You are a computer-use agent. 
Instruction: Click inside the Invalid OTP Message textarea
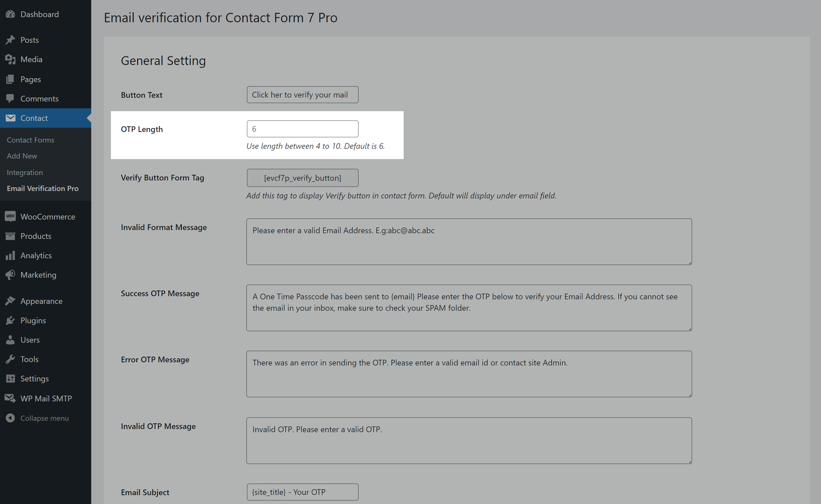pos(469,441)
